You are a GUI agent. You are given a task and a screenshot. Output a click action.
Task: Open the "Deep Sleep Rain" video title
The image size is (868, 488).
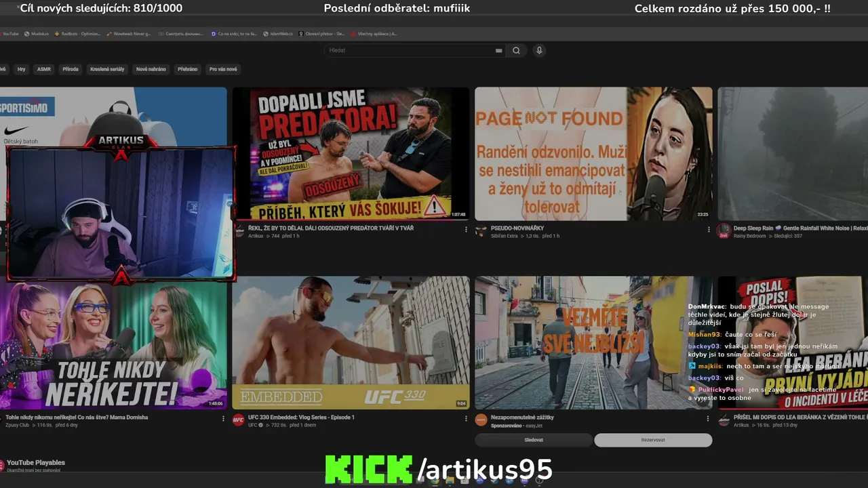pos(801,228)
